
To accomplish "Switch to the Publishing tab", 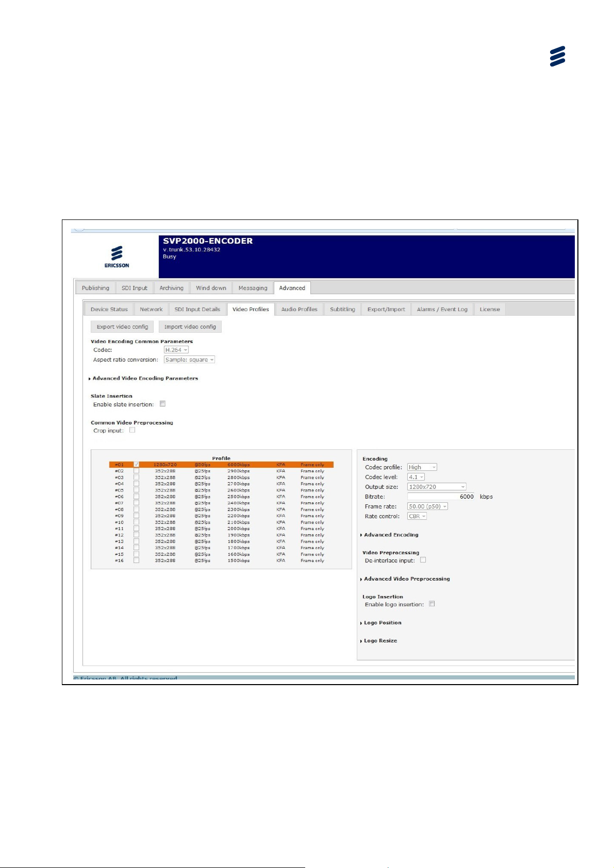I will point(95,288).
